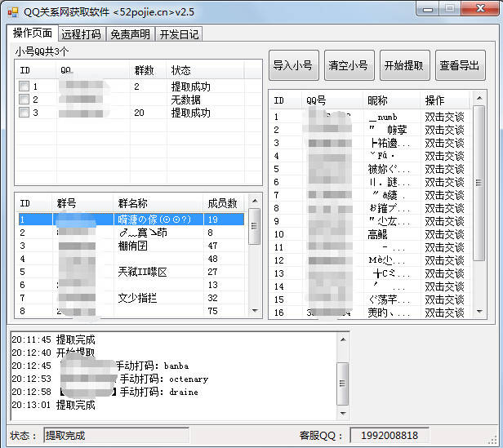Click up arrow of log panel scrollbar
The image size is (503, 448).
pos(343,339)
